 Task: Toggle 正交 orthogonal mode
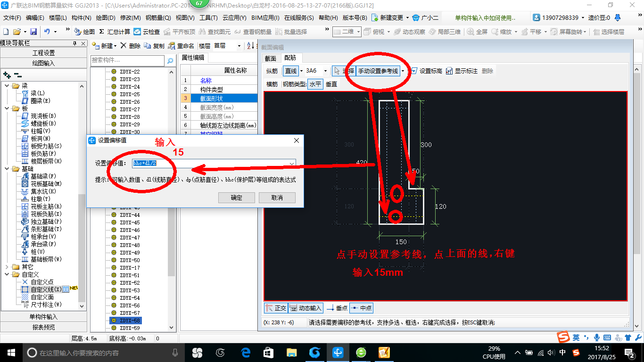coord(276,308)
